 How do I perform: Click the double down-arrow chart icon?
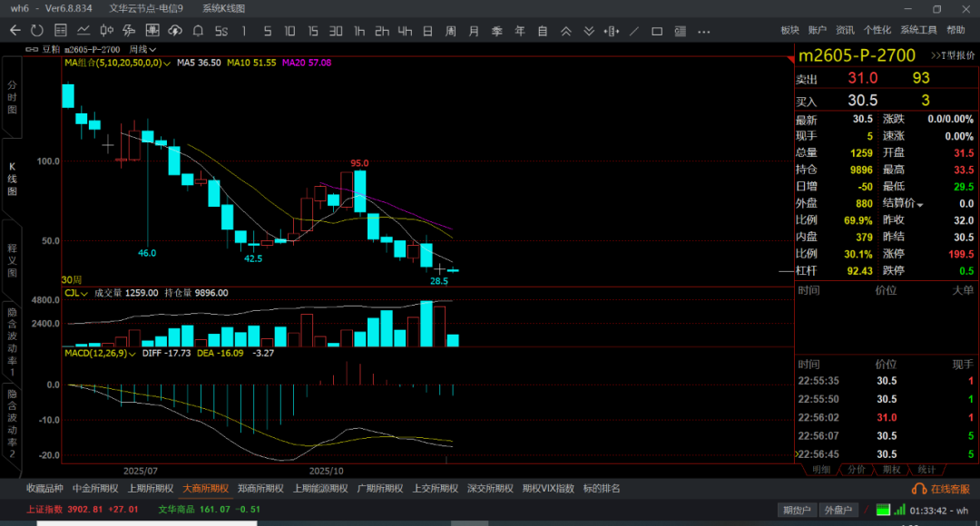click(x=589, y=31)
